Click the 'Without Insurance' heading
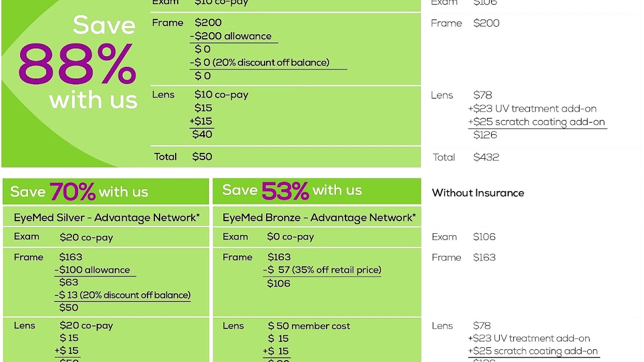 point(477,193)
